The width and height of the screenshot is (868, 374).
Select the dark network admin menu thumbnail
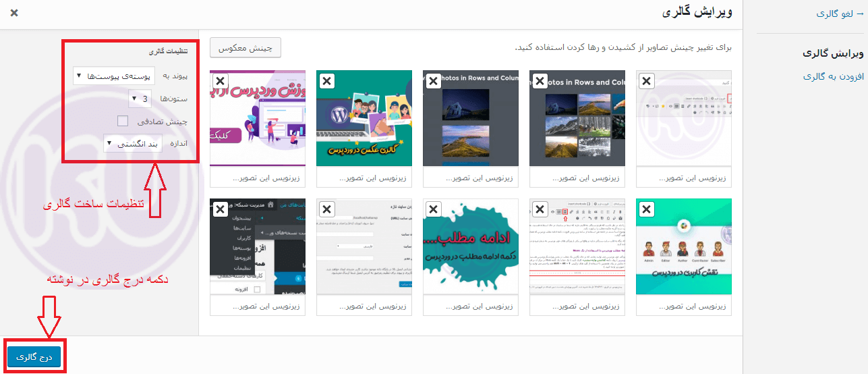tap(258, 246)
